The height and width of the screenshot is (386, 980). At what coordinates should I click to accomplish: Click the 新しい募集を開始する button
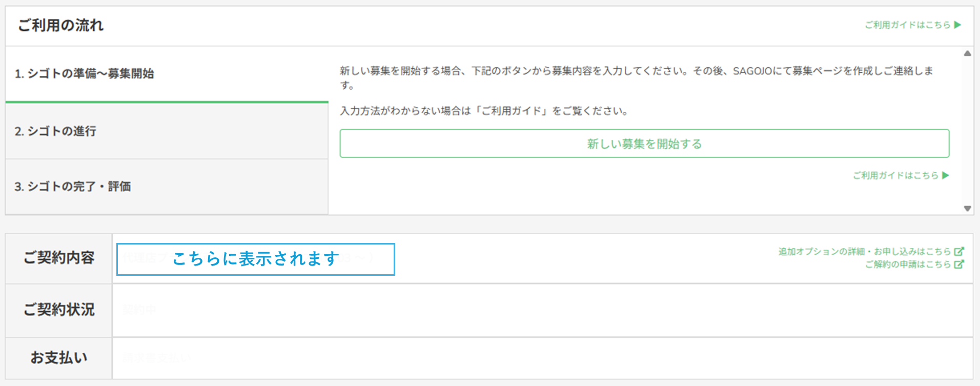coord(644,144)
